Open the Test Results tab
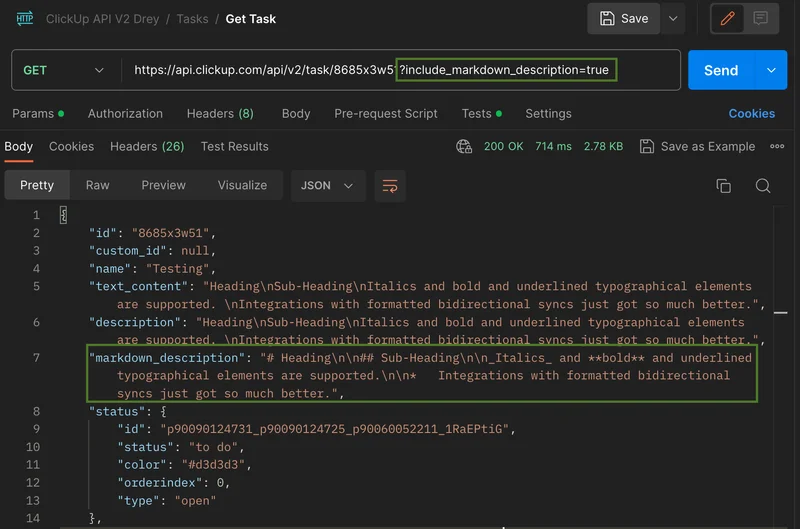This screenshot has height=529, width=800. (x=235, y=147)
